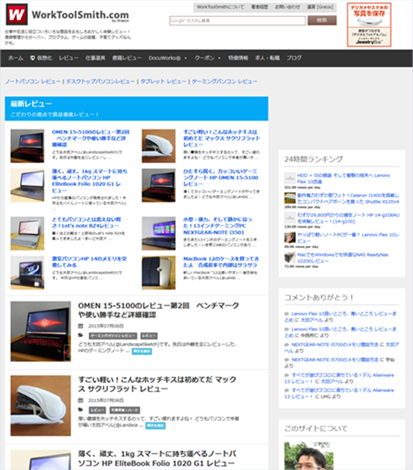
Task: Open the JewelryBox advertisement banner
Action: coord(369,25)
